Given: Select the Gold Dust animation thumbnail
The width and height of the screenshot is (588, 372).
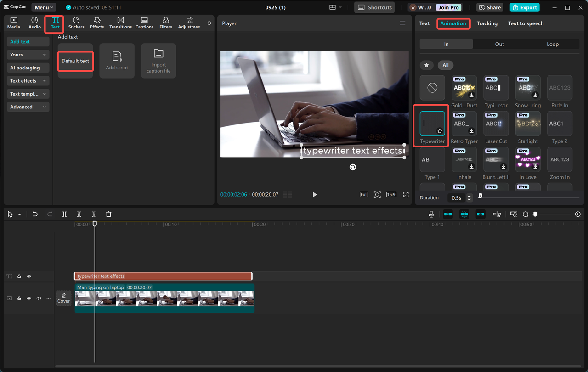Looking at the screenshot, I should 464,87.
